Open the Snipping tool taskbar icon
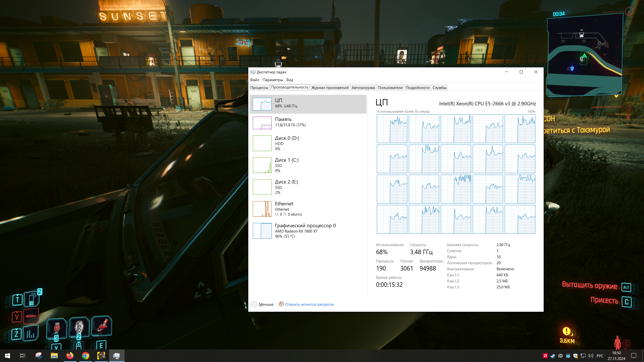The height and width of the screenshot is (362, 644). tap(38, 356)
